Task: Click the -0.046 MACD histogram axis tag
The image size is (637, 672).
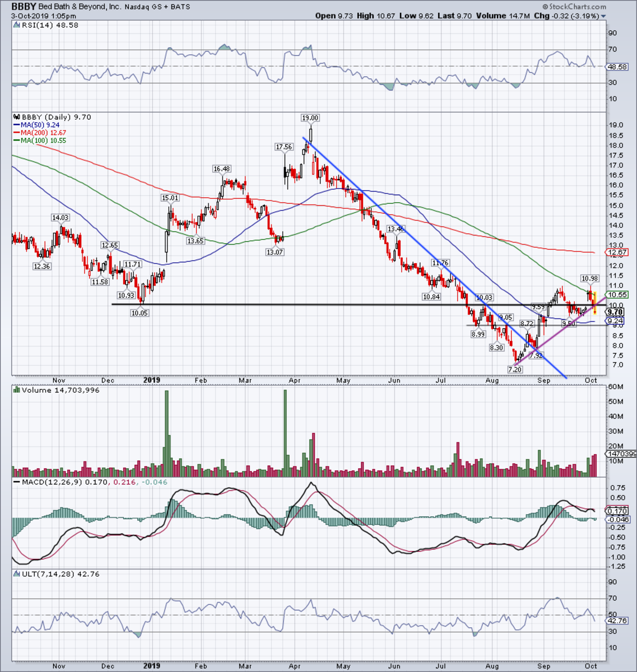Action: click(617, 520)
